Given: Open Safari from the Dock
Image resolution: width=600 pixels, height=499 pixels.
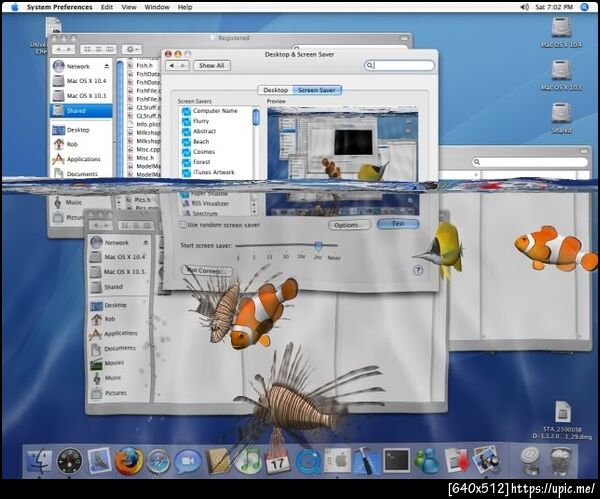Looking at the screenshot, I should (158, 461).
